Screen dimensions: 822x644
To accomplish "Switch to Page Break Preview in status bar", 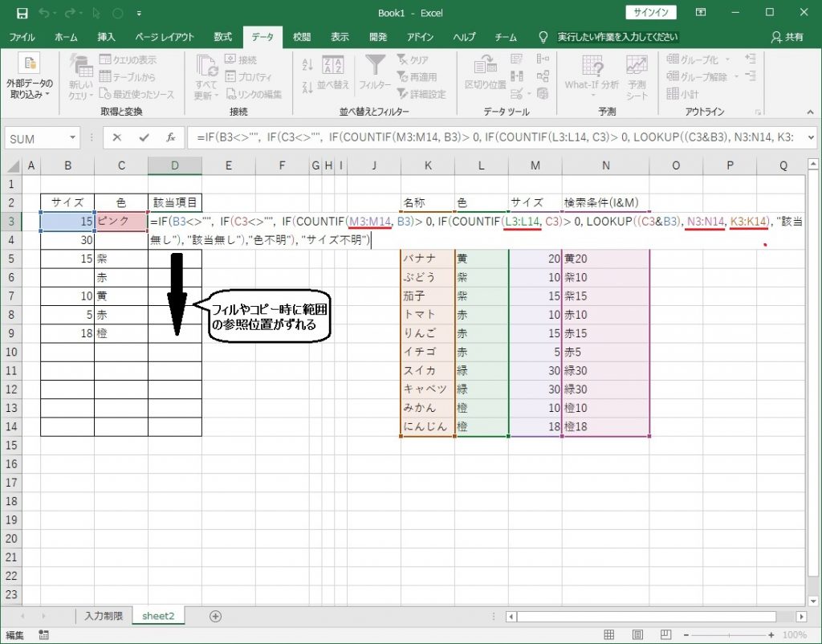I will (x=665, y=635).
